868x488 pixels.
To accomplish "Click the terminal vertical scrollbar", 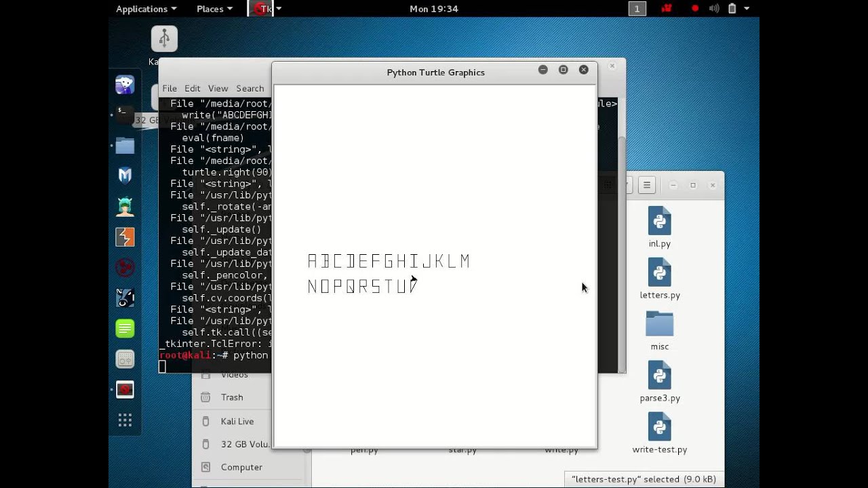I will tap(622, 254).
